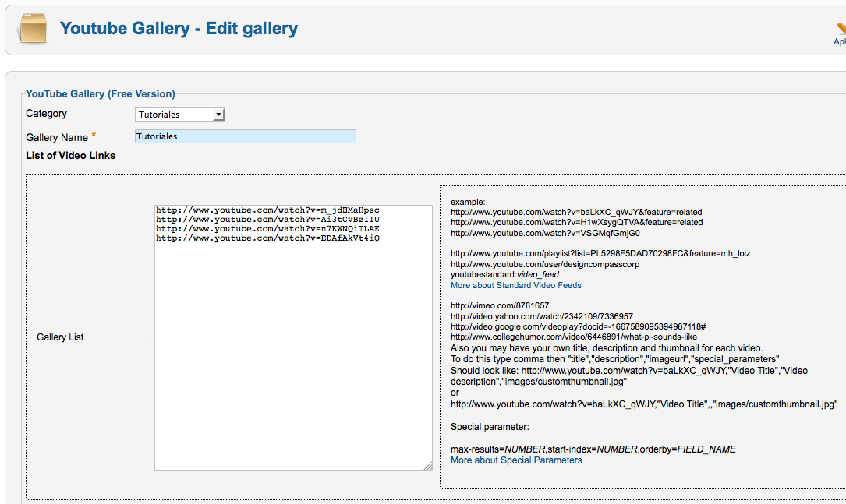Click the example collegehumor.com URL text

pos(574,337)
